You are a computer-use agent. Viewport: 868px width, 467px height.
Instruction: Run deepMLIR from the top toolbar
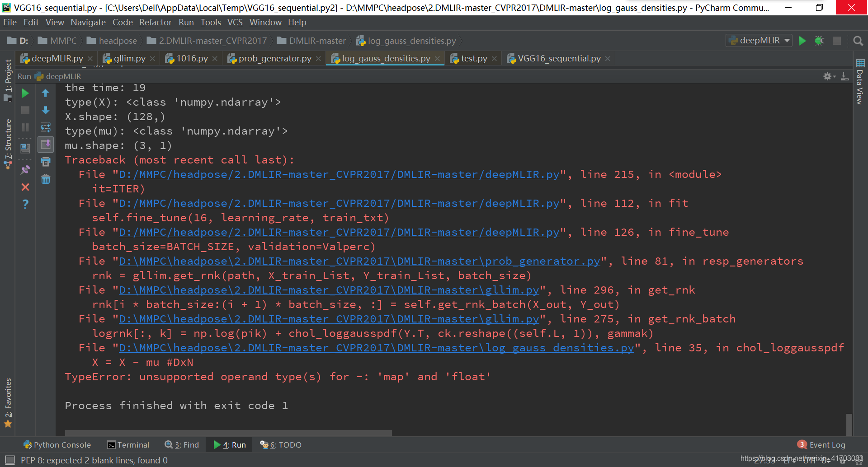[802, 41]
